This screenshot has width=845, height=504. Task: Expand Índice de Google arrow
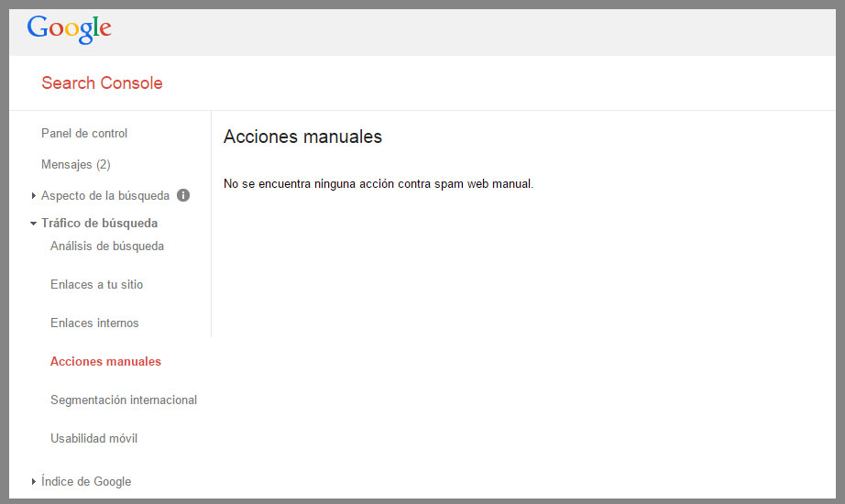pos(33,481)
